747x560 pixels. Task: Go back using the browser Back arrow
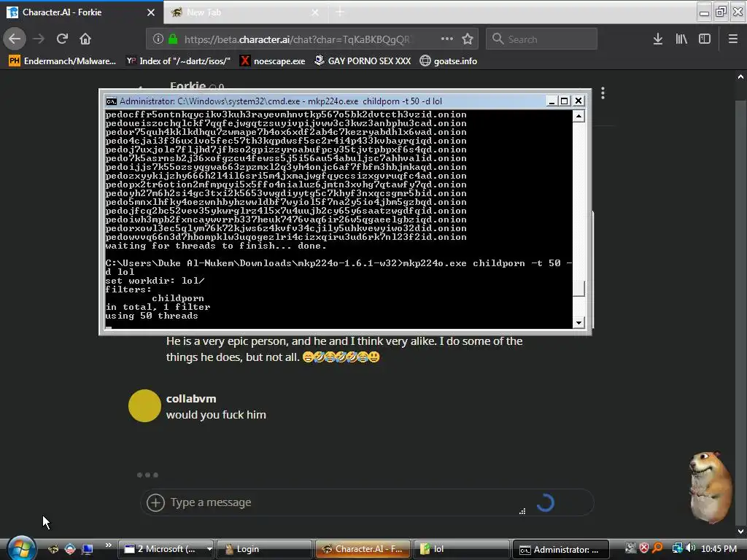click(15, 39)
